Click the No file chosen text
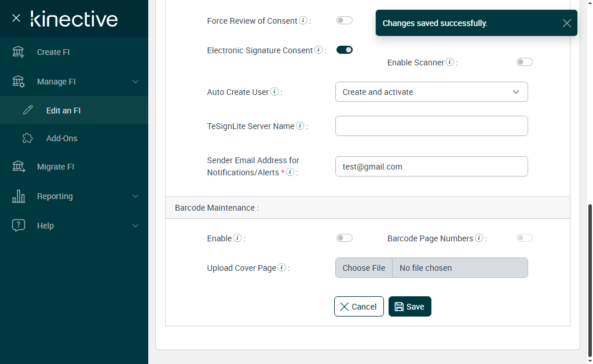This screenshot has height=364, width=593. click(x=426, y=268)
